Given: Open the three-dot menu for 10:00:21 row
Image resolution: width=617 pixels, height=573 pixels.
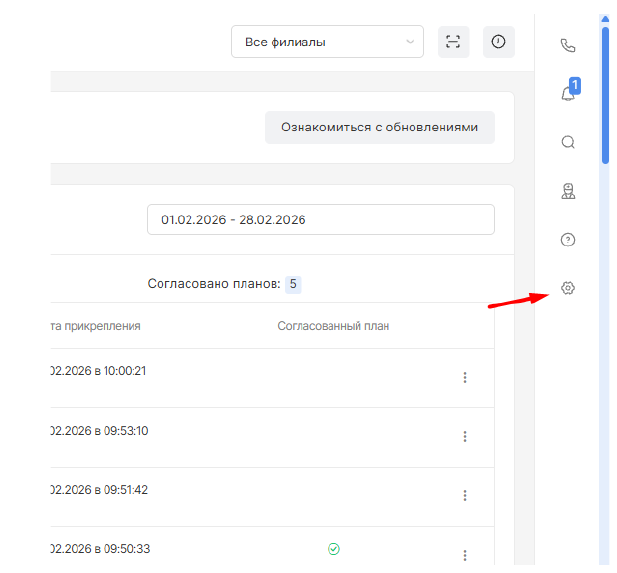Looking at the screenshot, I should coord(465,377).
